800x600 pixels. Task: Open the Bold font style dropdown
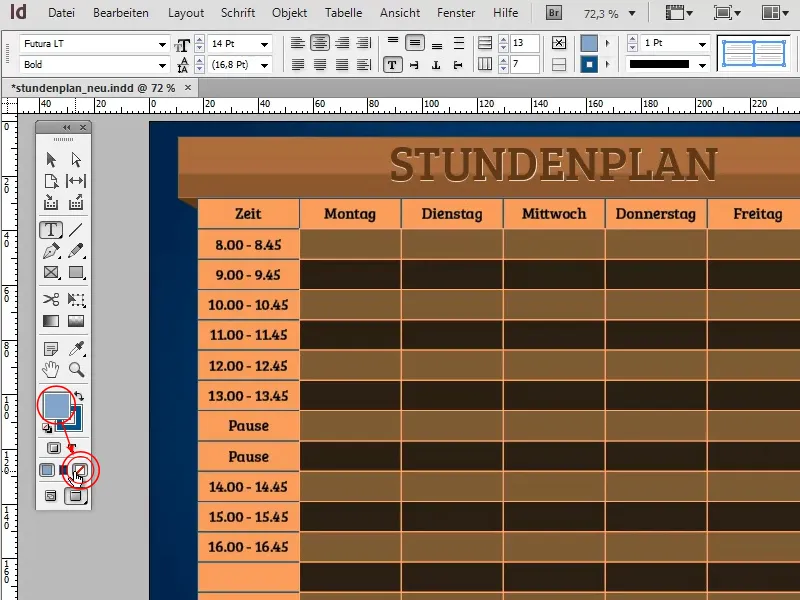(162, 65)
